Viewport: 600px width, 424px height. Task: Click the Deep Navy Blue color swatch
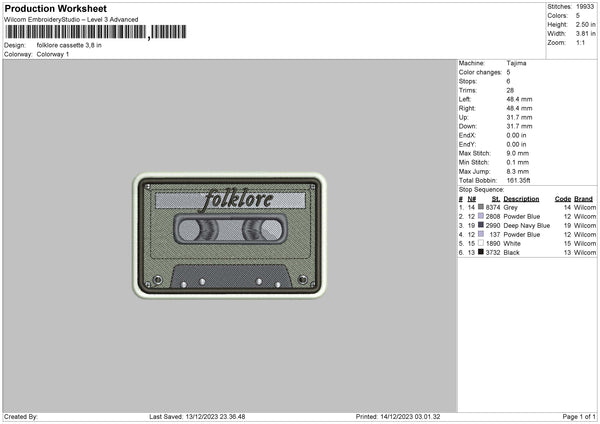pos(481,225)
